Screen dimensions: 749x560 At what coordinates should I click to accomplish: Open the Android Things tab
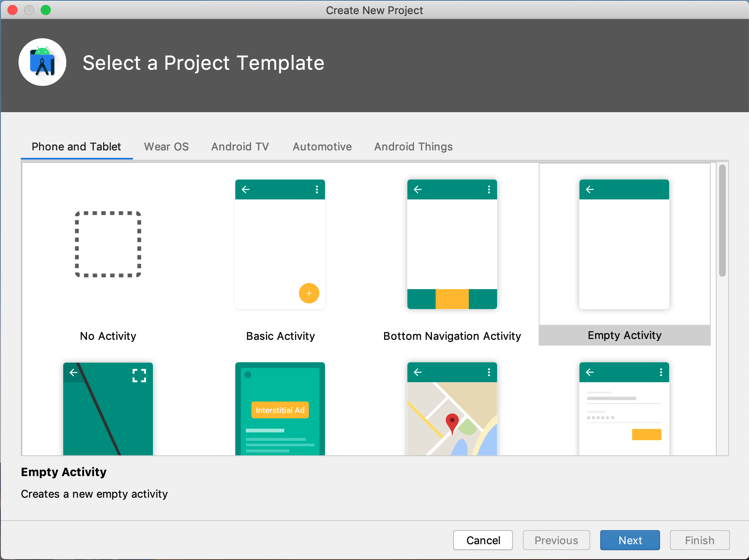413,147
